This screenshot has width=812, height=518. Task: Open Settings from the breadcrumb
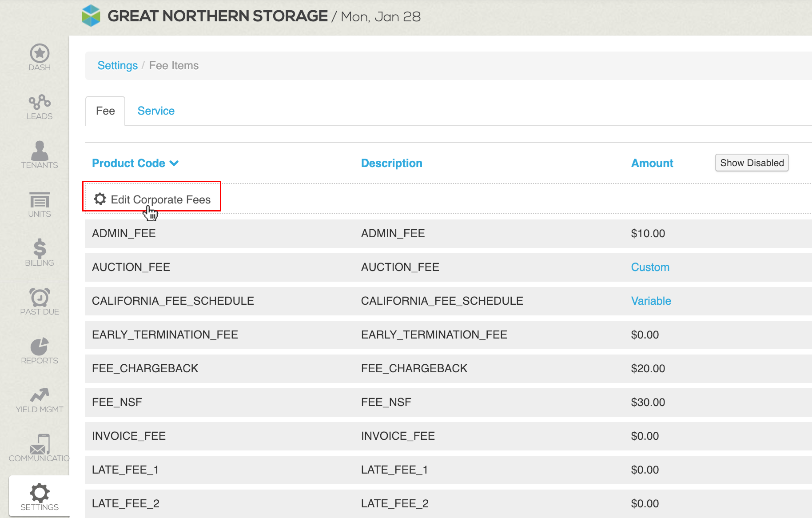117,65
